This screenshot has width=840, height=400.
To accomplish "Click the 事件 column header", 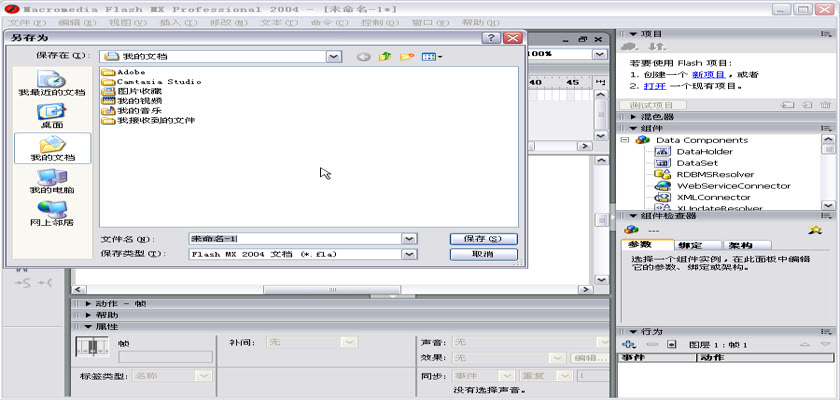I will pos(656,358).
